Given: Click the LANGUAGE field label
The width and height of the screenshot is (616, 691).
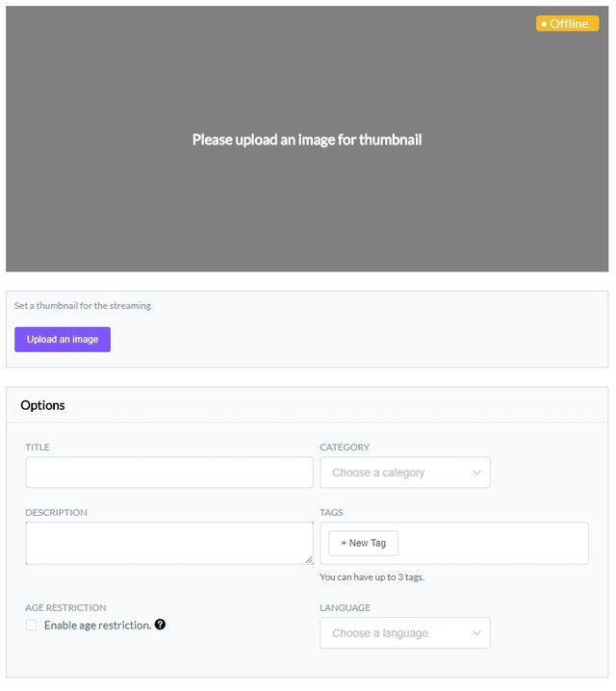Looking at the screenshot, I should [x=345, y=608].
